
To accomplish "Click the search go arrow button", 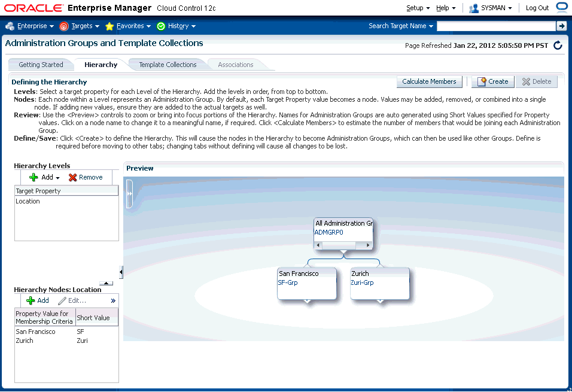I will pyautogui.click(x=561, y=26).
